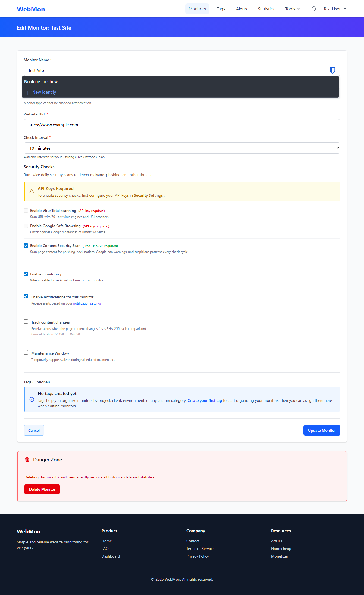This screenshot has height=595, width=364.
Task: Open the Test User account menu
Action: coord(335,9)
